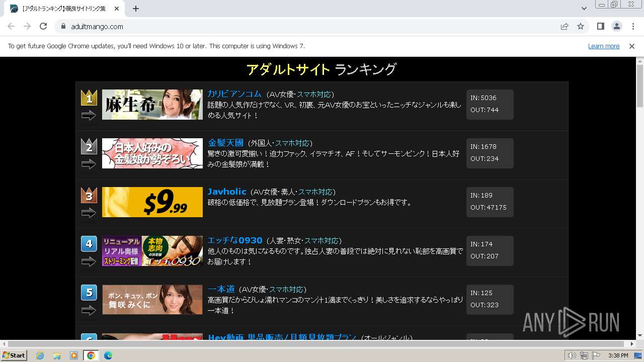Click スマホ対応 tag in エッチな0930 row

coord(321,241)
